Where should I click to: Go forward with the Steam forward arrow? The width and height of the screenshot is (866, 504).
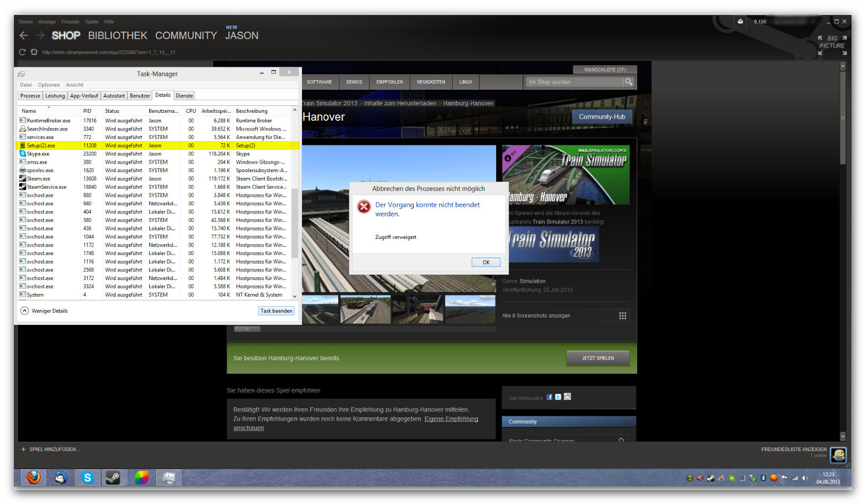point(40,35)
